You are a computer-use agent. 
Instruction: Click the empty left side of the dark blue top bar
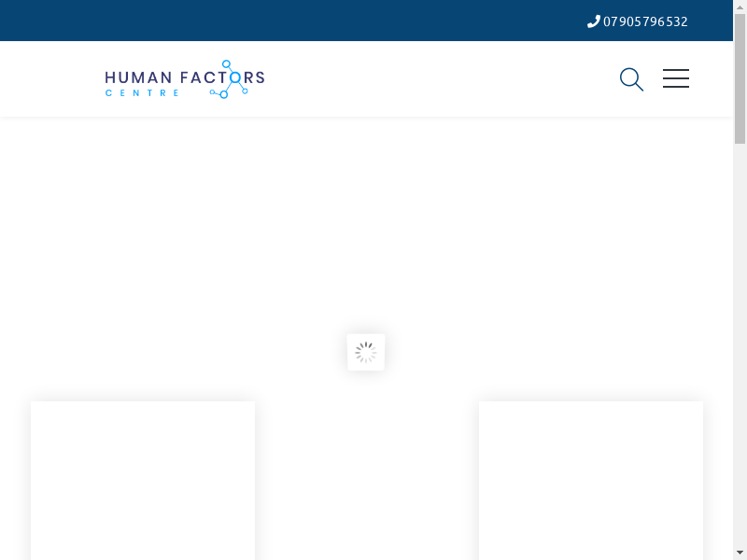tap(187, 21)
